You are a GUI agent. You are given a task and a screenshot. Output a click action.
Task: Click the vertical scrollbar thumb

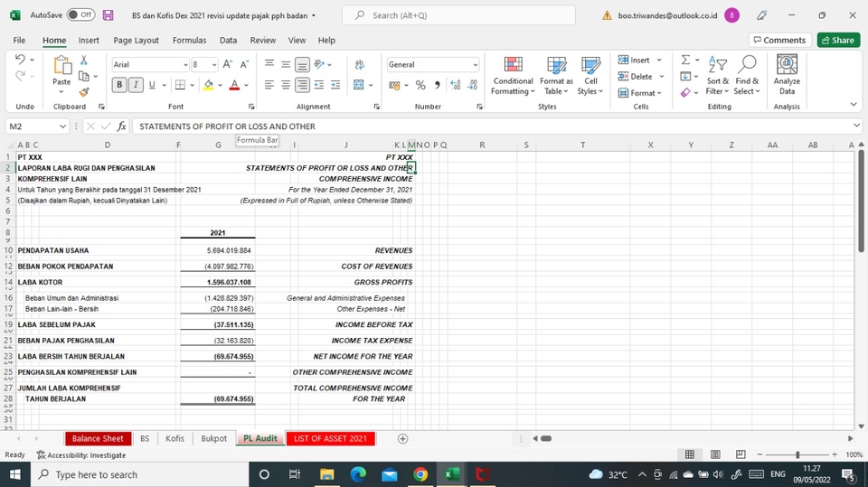(x=861, y=201)
